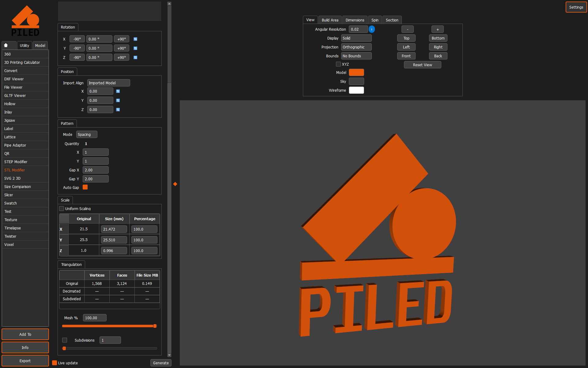Image resolution: width=588 pixels, height=368 pixels.
Task: Toggle the Auto Gap checkbox
Action: point(85,187)
